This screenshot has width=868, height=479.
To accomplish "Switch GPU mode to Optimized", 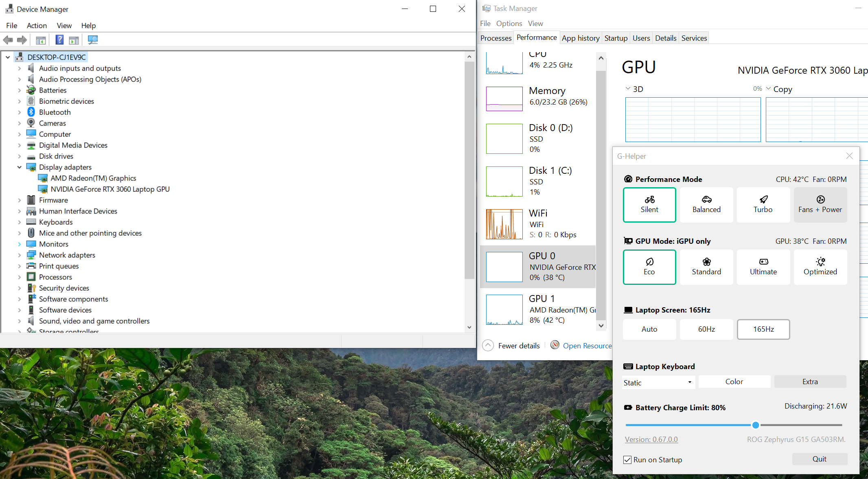I will (820, 267).
